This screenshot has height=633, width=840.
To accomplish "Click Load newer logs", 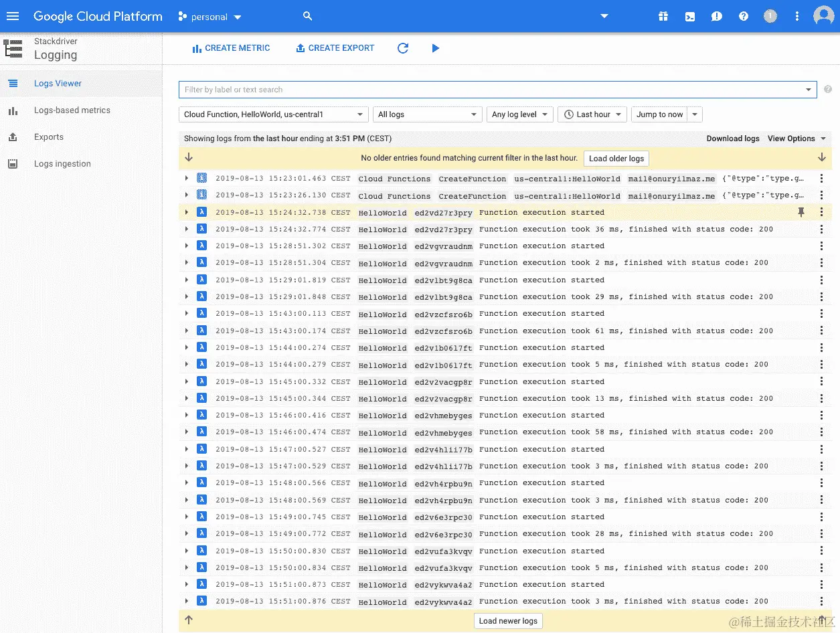I will [x=508, y=621].
